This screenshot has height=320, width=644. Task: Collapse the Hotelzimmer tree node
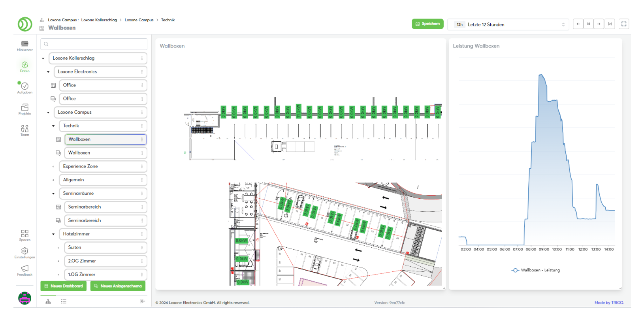(53, 234)
